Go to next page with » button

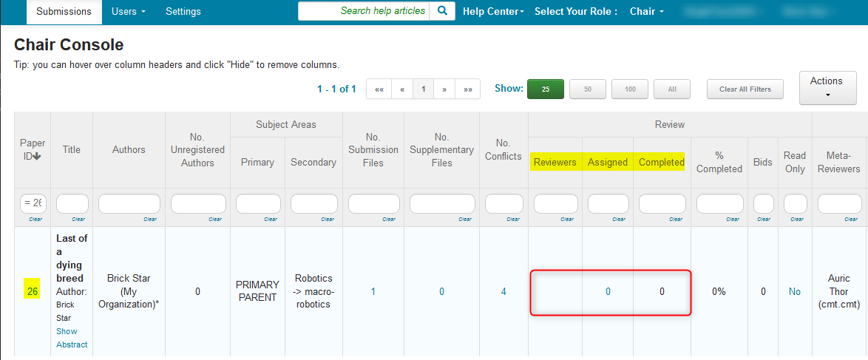click(444, 89)
